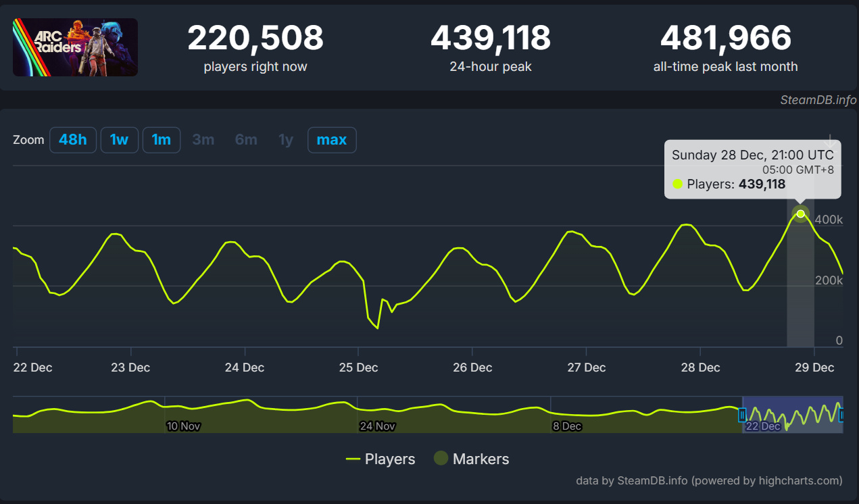
Task: Click the 23 Dec axis label
Action: [x=130, y=368]
